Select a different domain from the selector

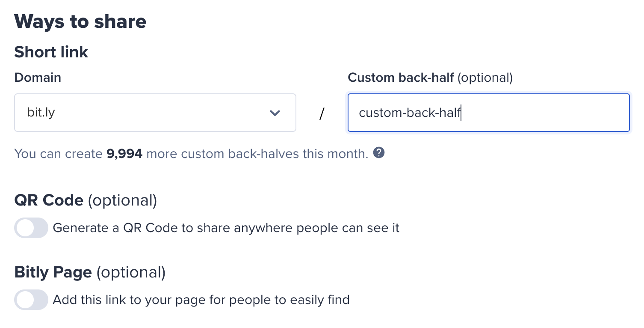pyautogui.click(x=155, y=113)
